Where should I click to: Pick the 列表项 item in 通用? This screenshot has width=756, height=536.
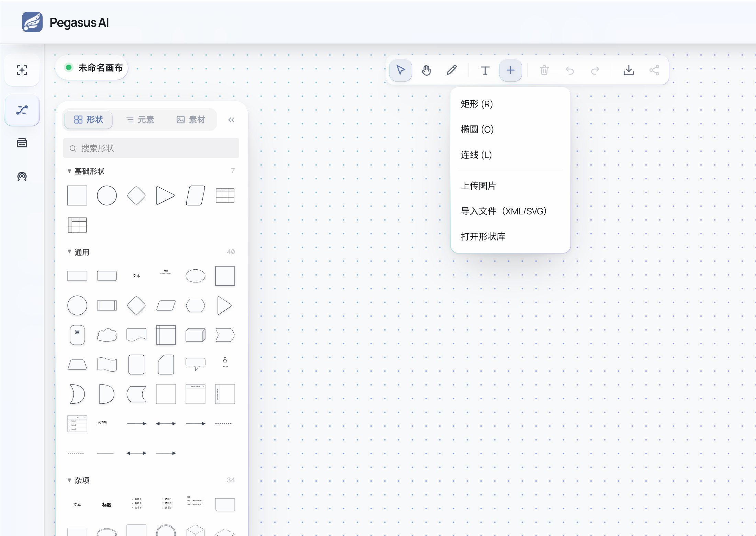click(x=102, y=422)
